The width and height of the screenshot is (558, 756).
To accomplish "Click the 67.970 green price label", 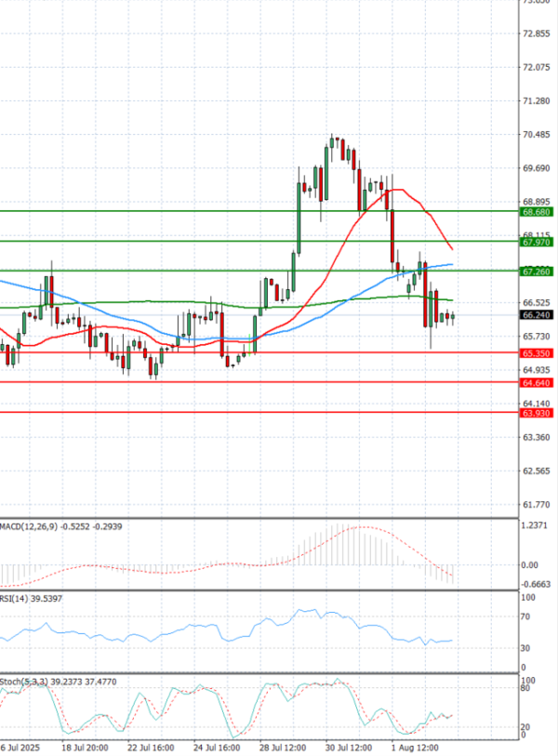I will tap(537, 242).
